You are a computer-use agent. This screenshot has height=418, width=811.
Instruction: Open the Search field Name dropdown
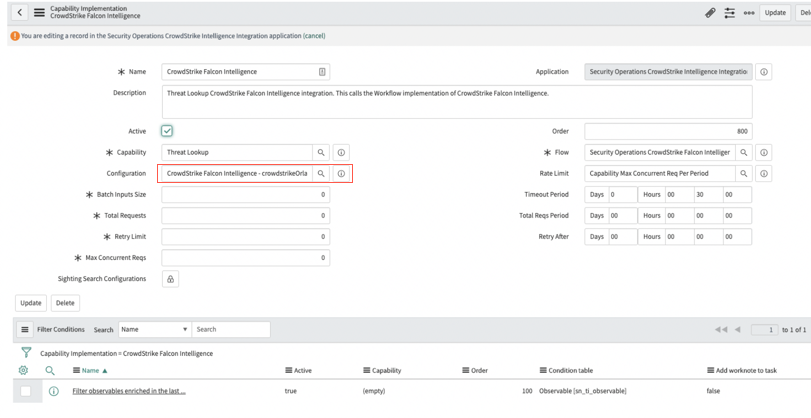[155, 330]
